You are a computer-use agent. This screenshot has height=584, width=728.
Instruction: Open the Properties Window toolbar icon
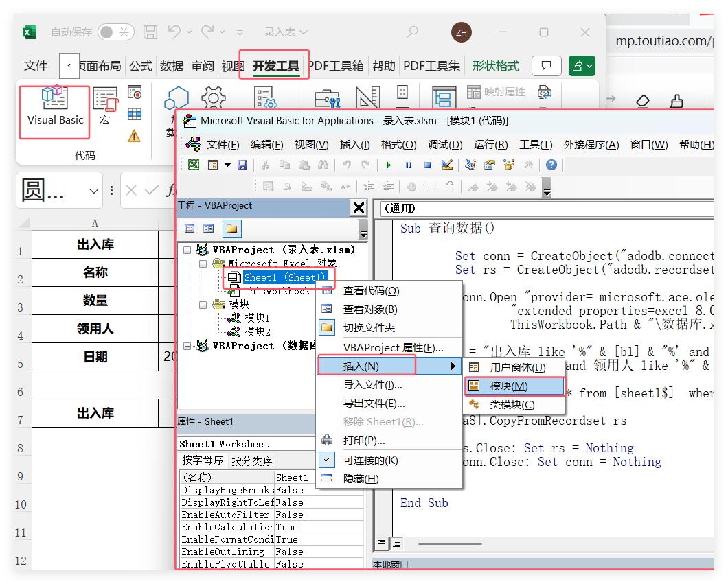(x=490, y=165)
